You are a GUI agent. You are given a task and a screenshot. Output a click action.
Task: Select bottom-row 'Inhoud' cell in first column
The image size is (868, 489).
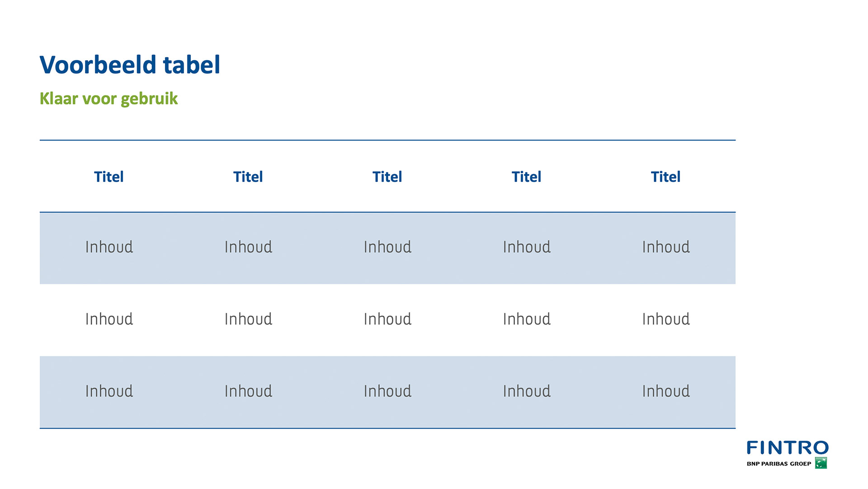click(109, 391)
